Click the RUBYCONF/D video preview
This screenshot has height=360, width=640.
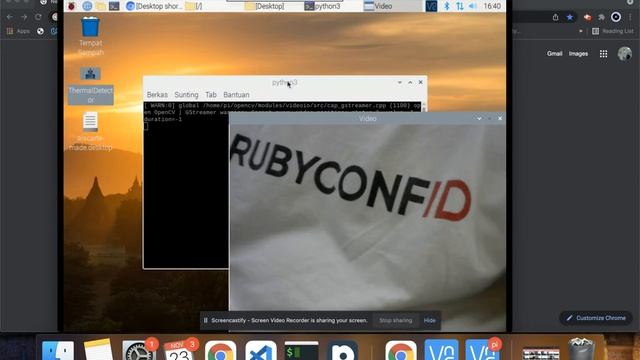coord(367,217)
